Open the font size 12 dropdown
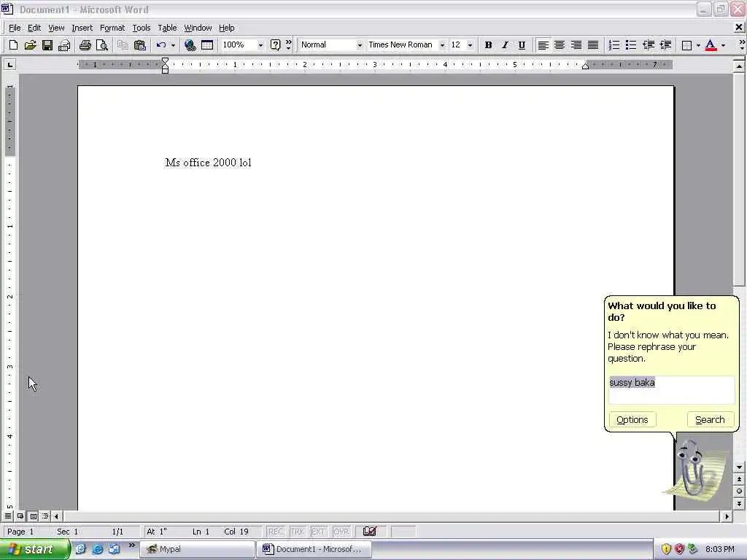747x560 pixels. (x=471, y=45)
